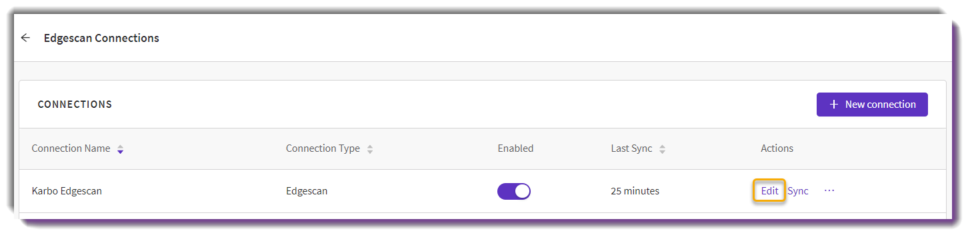This screenshot has height=247, width=980.
Task: Edit the Karbo Edgescan connection
Action: [769, 191]
